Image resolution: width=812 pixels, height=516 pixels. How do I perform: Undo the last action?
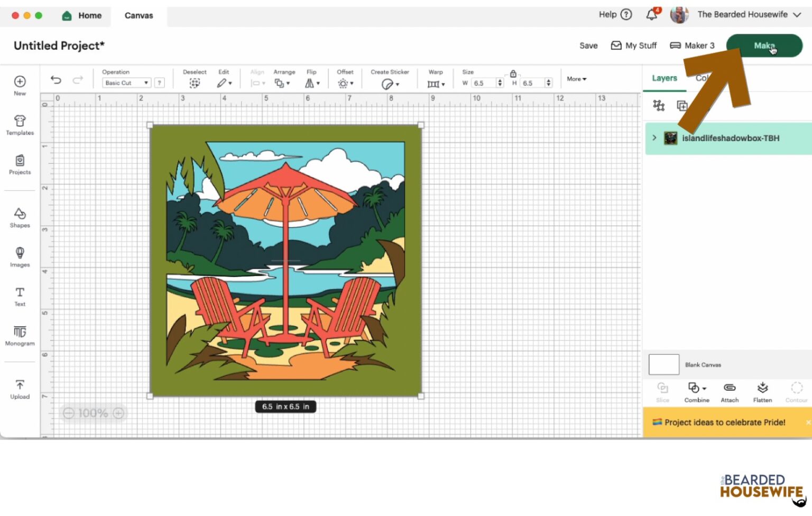pyautogui.click(x=56, y=80)
